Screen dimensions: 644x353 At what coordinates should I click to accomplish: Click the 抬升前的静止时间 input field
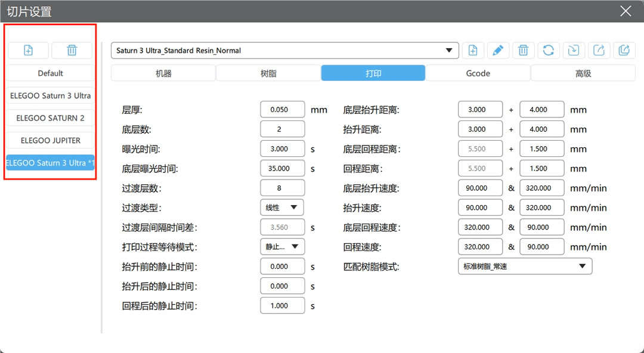[x=283, y=267]
